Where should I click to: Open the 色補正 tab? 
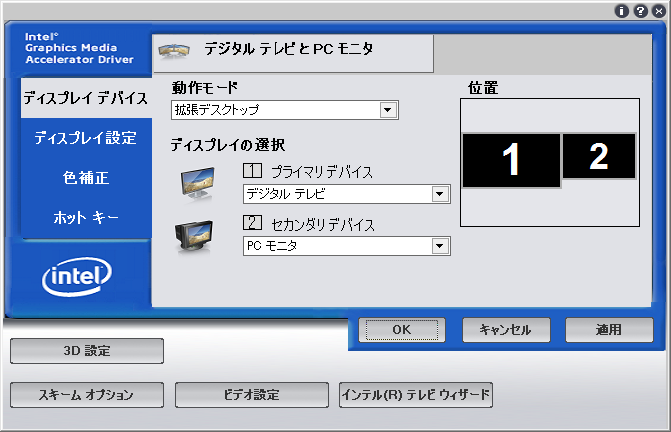[x=86, y=178]
